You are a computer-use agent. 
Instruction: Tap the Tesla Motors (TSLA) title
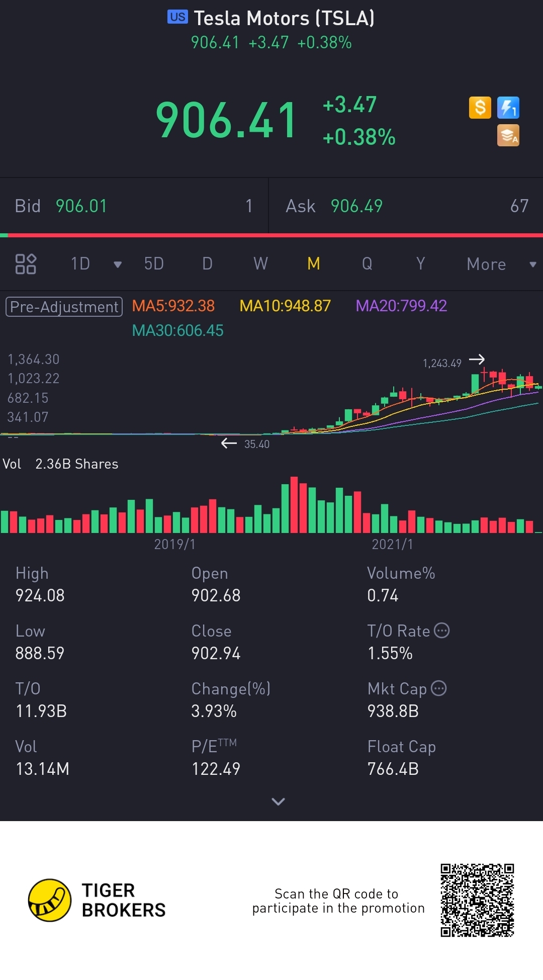point(284,18)
